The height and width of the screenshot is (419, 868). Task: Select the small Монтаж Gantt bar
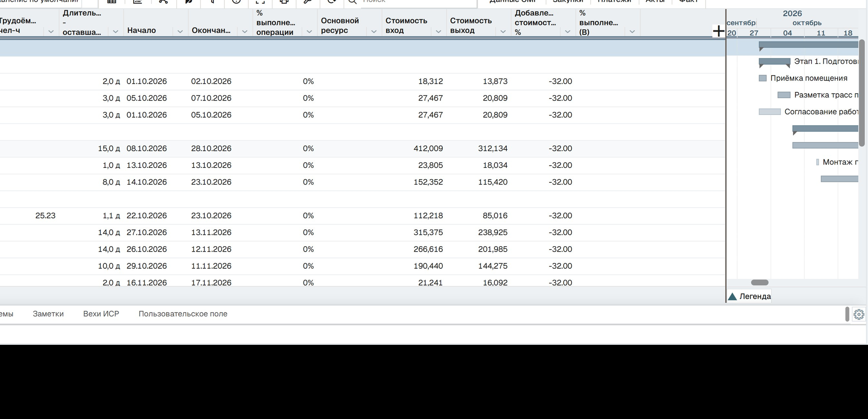click(817, 162)
